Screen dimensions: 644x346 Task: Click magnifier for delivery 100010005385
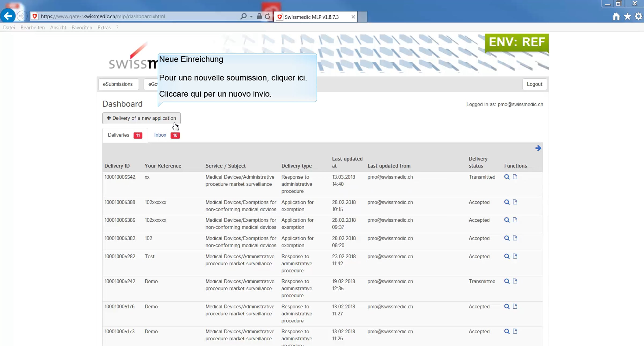pos(507,220)
